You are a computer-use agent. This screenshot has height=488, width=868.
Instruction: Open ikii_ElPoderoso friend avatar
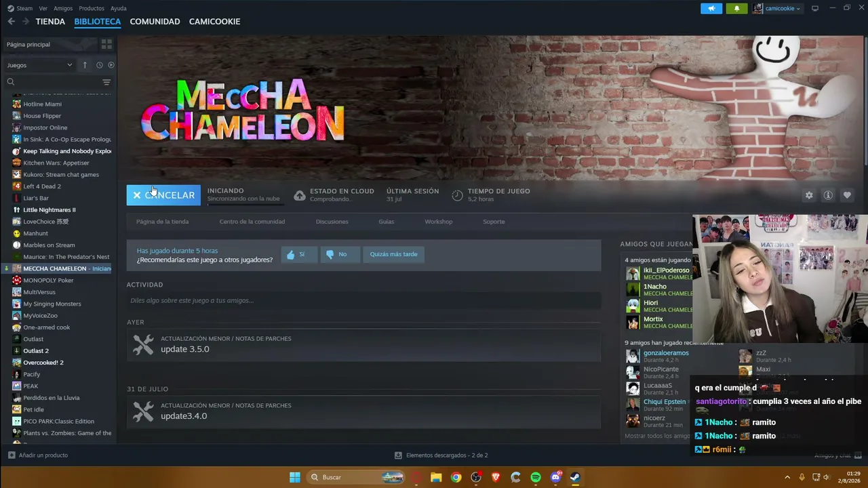click(x=633, y=274)
